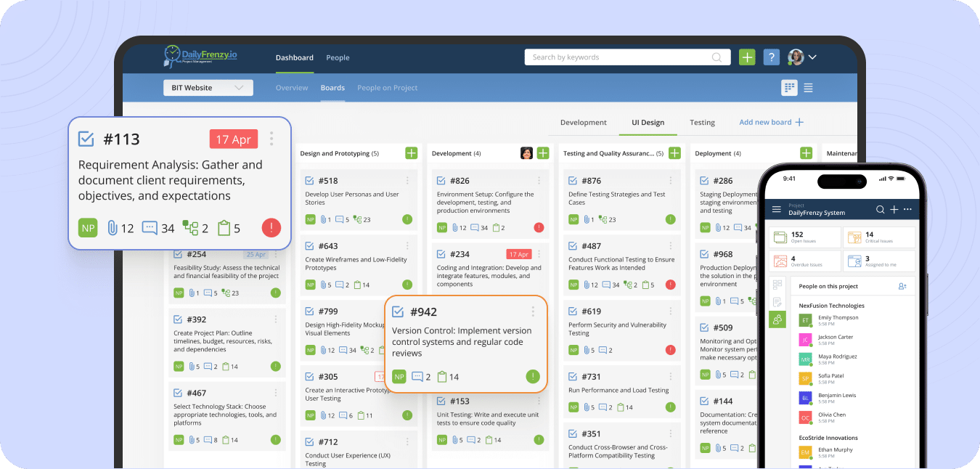
Task: Toggle checkbox on card #113
Action: click(x=86, y=139)
